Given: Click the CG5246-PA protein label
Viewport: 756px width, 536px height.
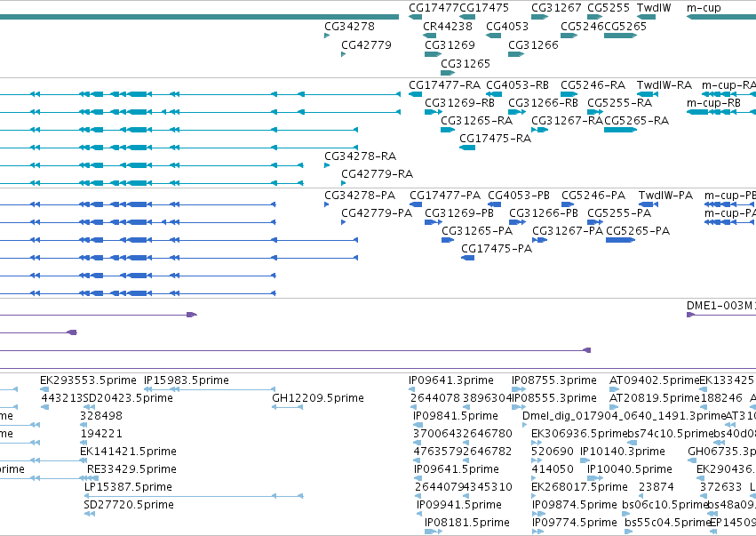Looking at the screenshot, I should click(593, 196).
